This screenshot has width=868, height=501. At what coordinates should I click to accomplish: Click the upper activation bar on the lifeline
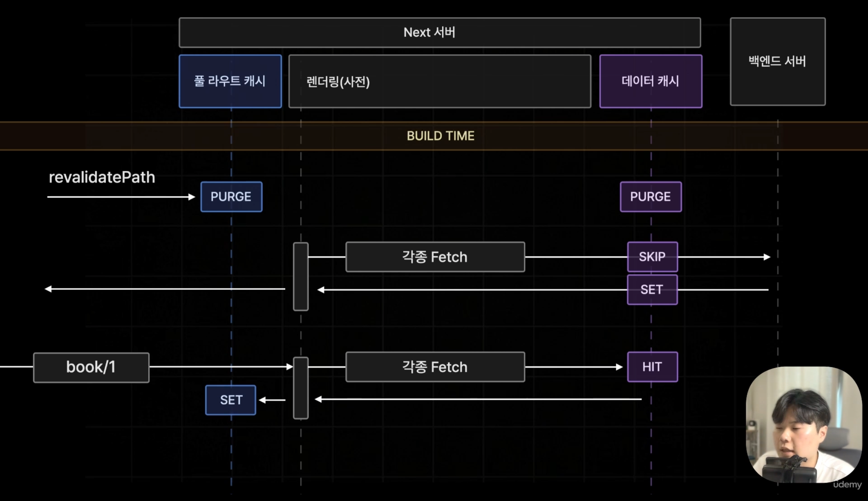(301, 275)
